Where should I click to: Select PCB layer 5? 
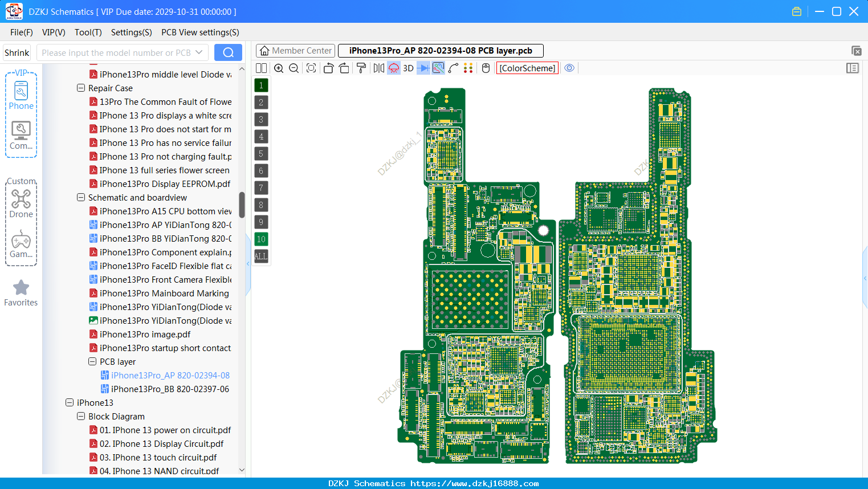click(261, 154)
